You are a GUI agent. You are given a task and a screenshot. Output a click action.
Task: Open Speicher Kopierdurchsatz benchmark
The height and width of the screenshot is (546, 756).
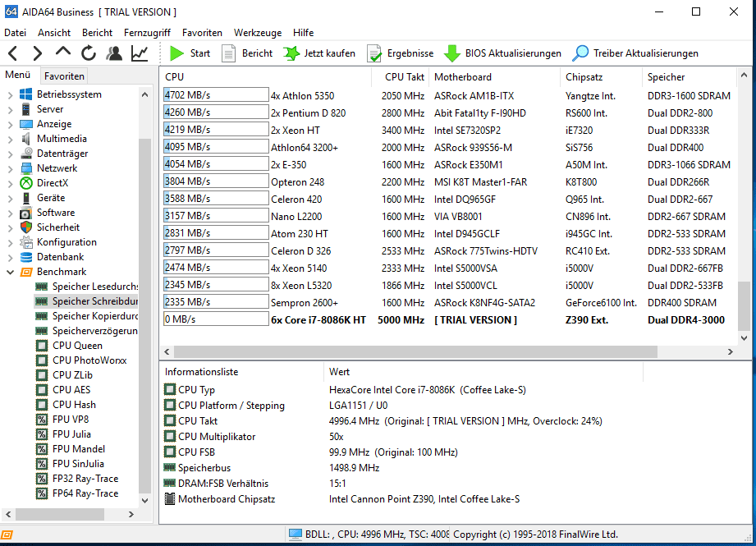(87, 316)
